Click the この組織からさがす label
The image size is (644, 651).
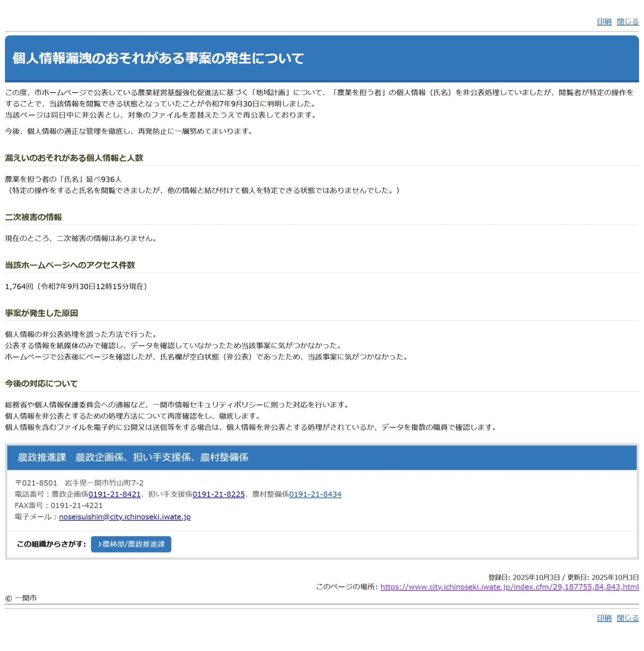[x=51, y=544]
